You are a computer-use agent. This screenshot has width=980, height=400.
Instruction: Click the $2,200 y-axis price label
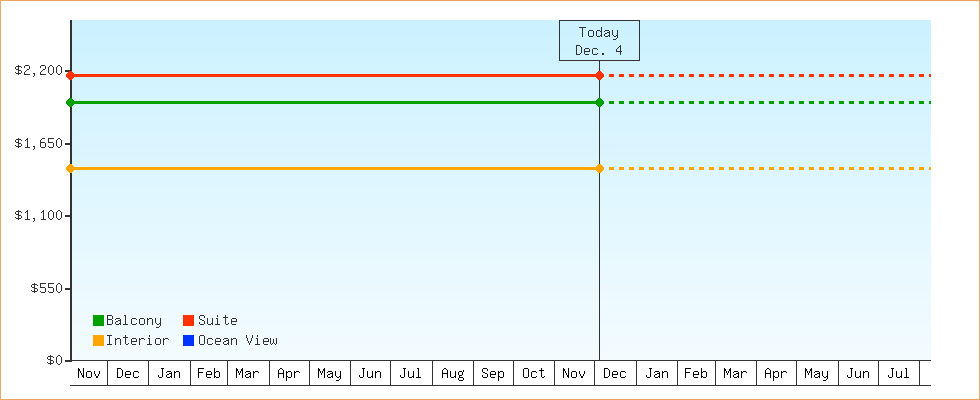[x=39, y=71]
